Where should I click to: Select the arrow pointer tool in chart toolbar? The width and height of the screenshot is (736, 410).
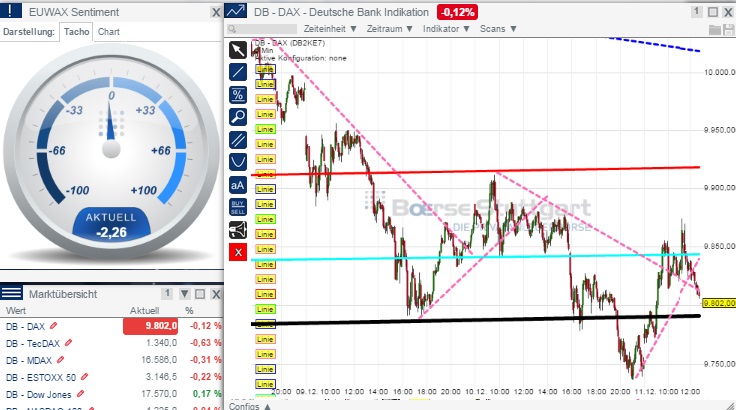click(x=238, y=50)
